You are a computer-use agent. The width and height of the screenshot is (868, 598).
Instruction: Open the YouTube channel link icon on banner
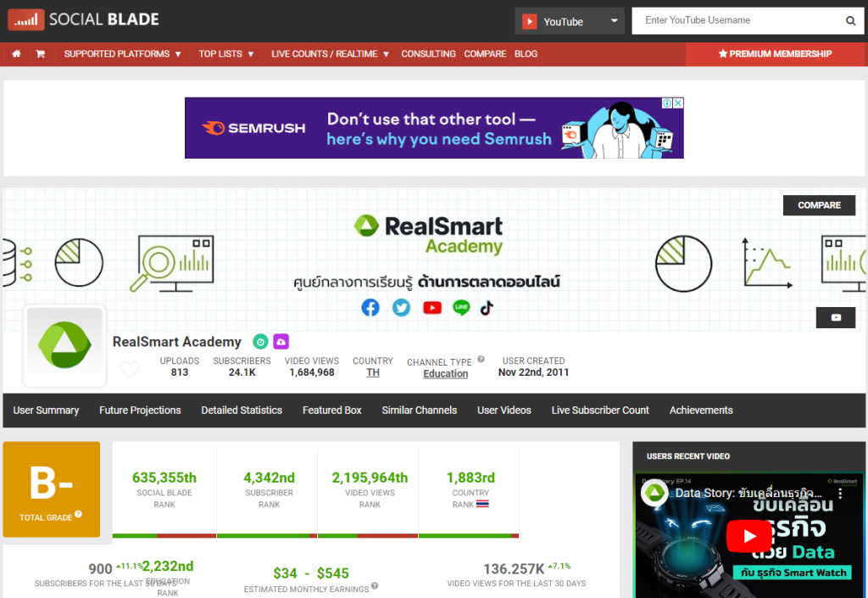coord(835,317)
